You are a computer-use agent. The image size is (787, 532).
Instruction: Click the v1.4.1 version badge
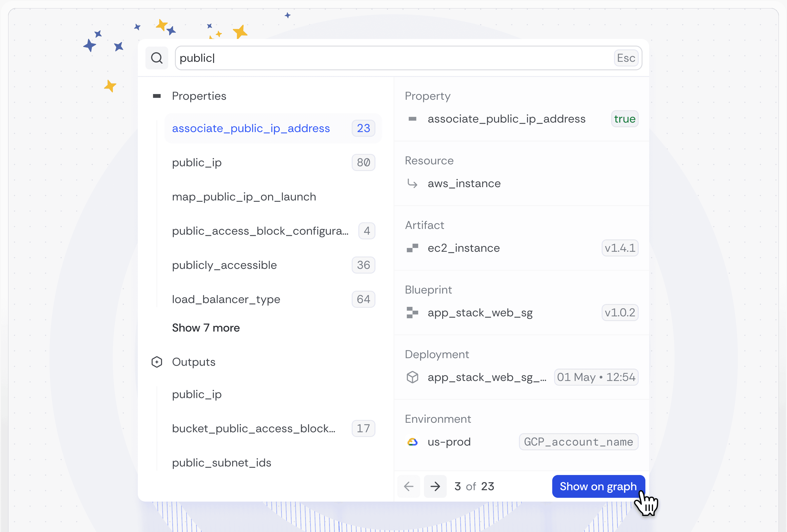click(x=620, y=248)
